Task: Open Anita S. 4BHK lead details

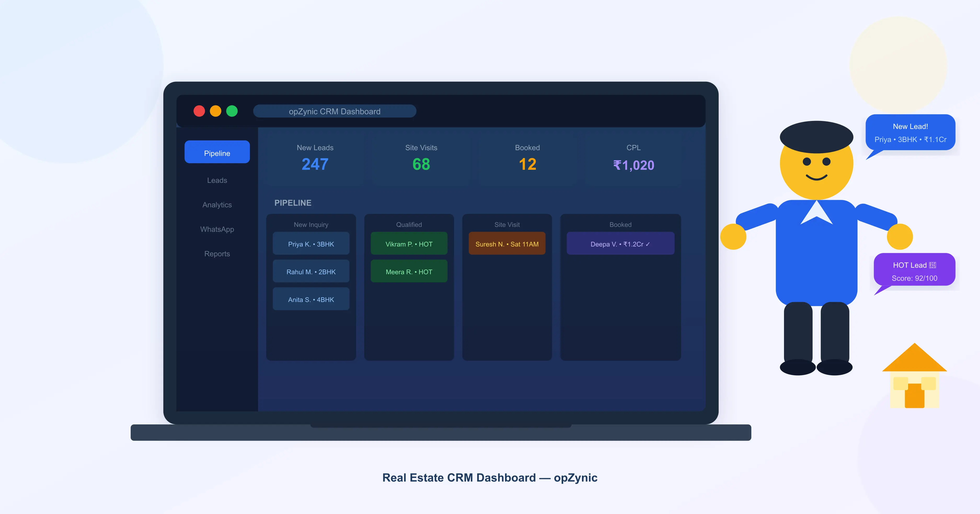Action: click(311, 299)
